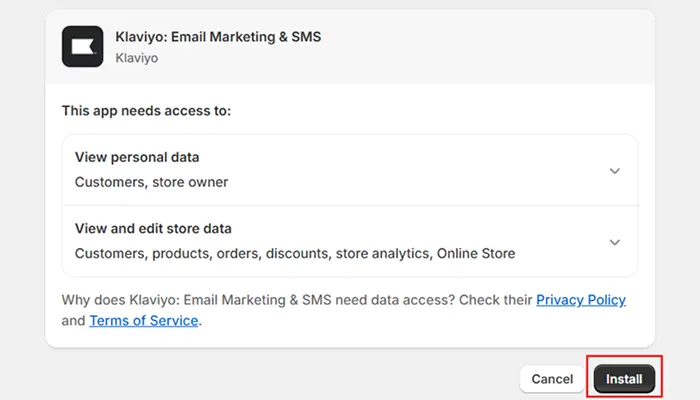Click the Klaviyo: Email Marketing & SMS title

point(218,37)
